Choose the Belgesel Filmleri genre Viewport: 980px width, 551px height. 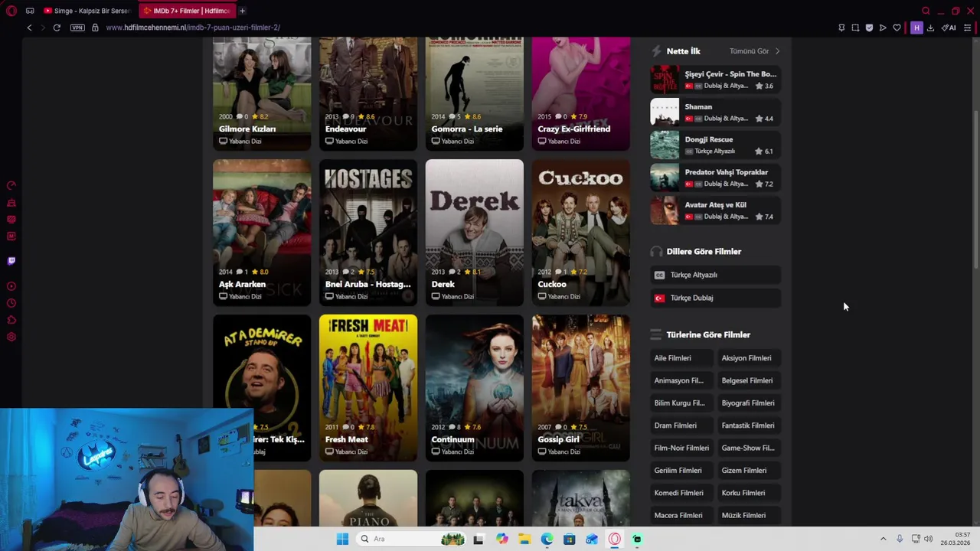point(749,380)
